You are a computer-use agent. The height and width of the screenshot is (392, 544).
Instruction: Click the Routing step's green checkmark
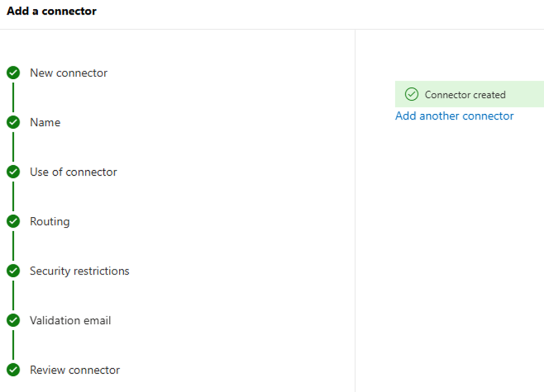[x=13, y=221]
